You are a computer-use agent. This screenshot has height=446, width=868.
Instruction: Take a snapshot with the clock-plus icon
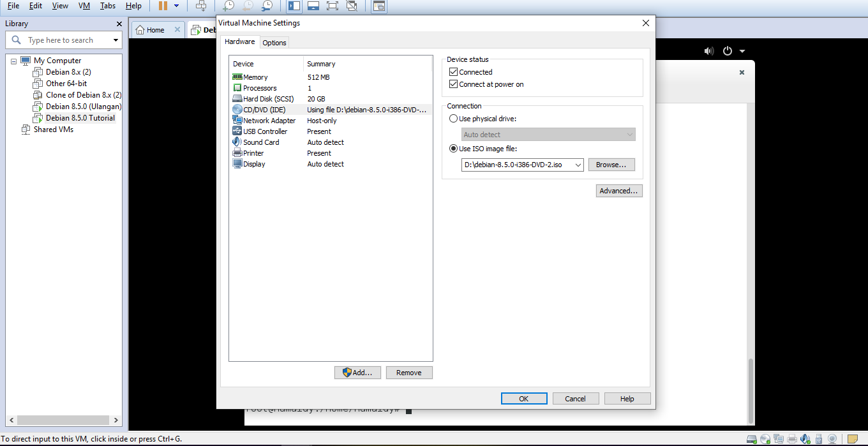pos(228,6)
